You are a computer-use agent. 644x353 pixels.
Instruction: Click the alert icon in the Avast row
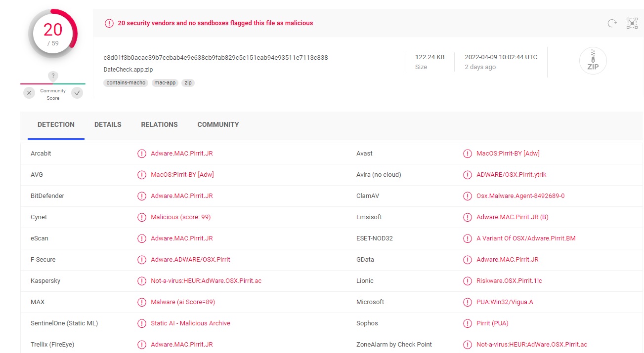pos(468,154)
